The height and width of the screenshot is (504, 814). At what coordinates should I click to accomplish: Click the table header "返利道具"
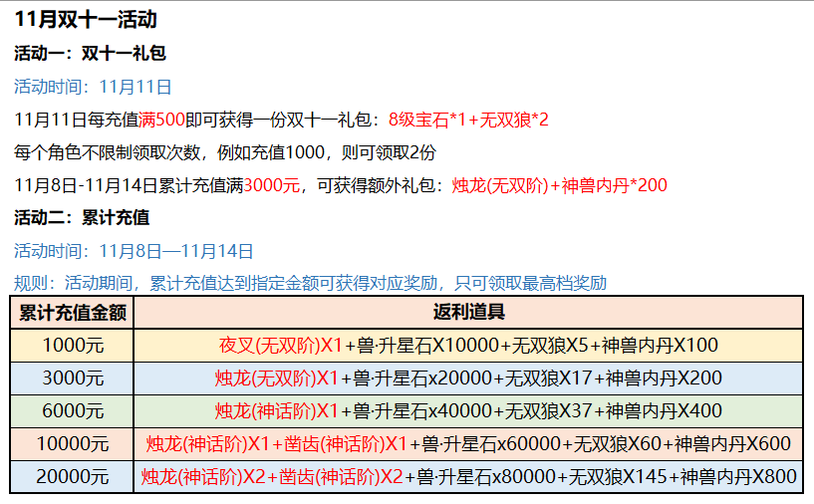point(468,313)
